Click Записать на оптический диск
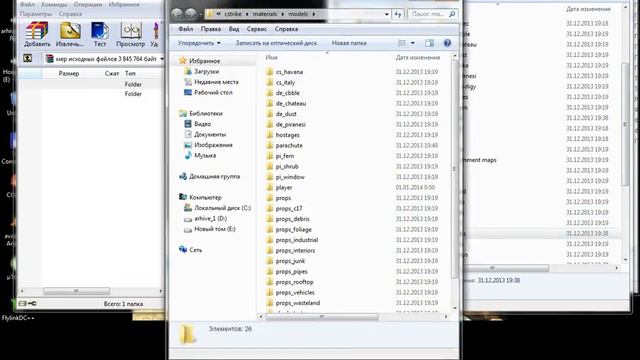 click(x=276, y=43)
